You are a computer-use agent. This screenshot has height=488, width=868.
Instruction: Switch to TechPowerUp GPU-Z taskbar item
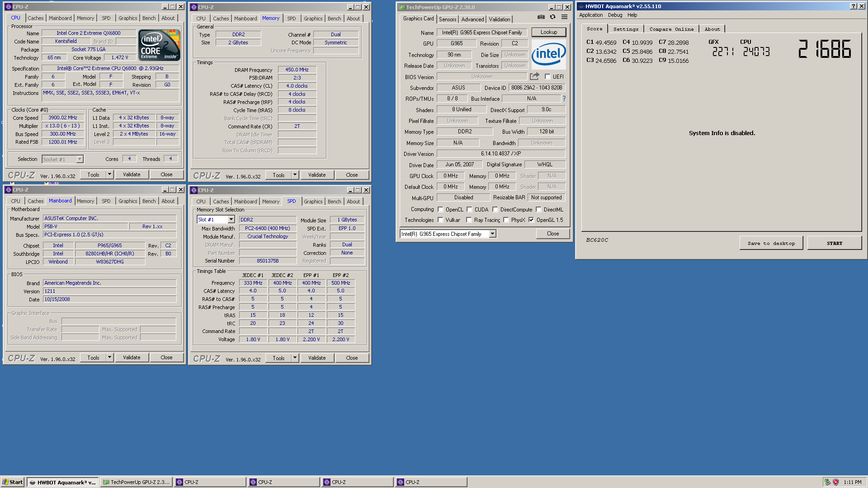click(x=137, y=482)
